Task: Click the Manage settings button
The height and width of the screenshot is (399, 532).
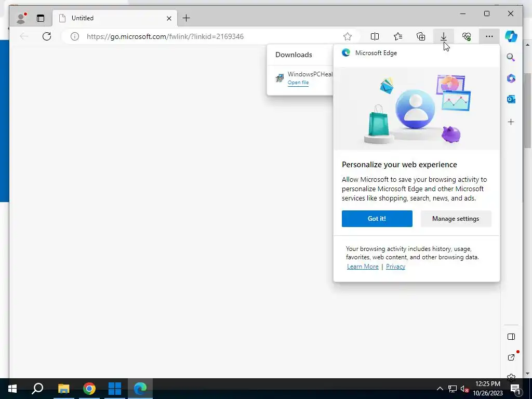Action: pyautogui.click(x=456, y=219)
